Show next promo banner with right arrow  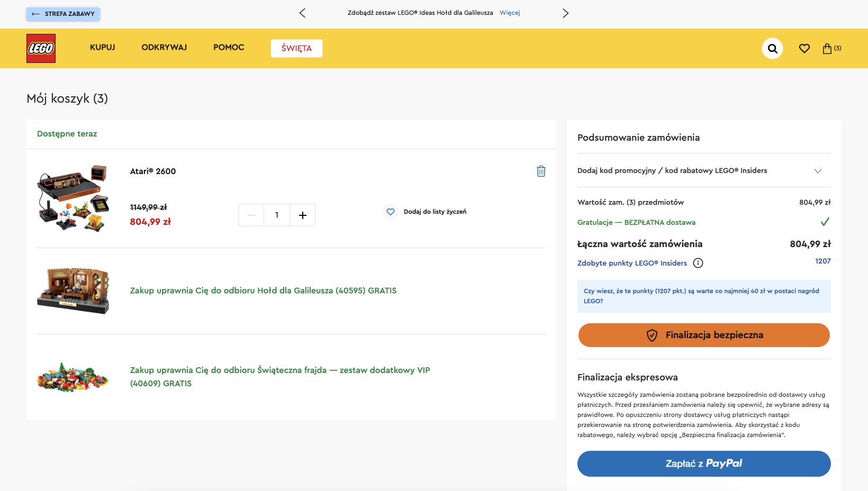click(x=565, y=13)
